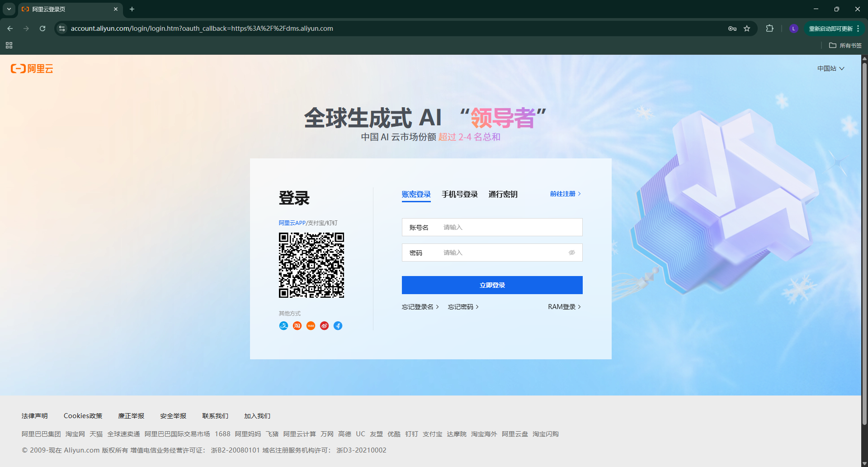Open the 廉正举报 footer link
The height and width of the screenshot is (467, 868).
tap(131, 416)
